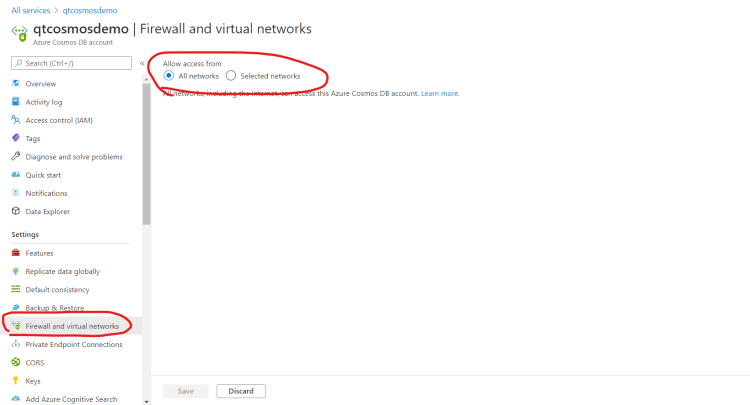Click the sidebar scroll down arrow
This screenshot has width=750, height=405.
(146, 402)
